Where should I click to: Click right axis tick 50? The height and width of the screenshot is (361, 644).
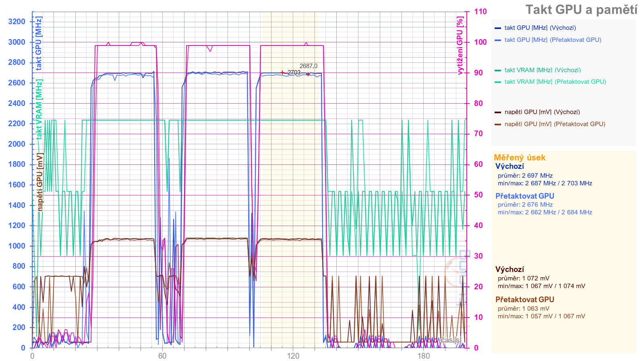click(478, 195)
